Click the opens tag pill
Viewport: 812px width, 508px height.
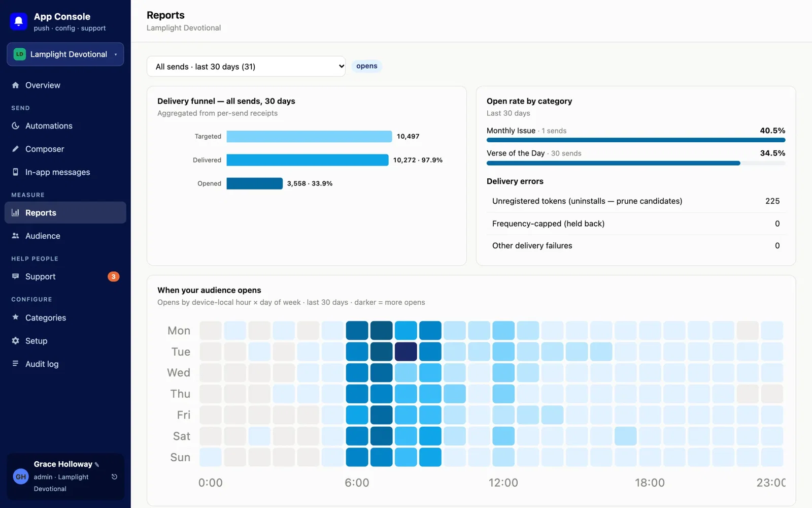point(366,66)
